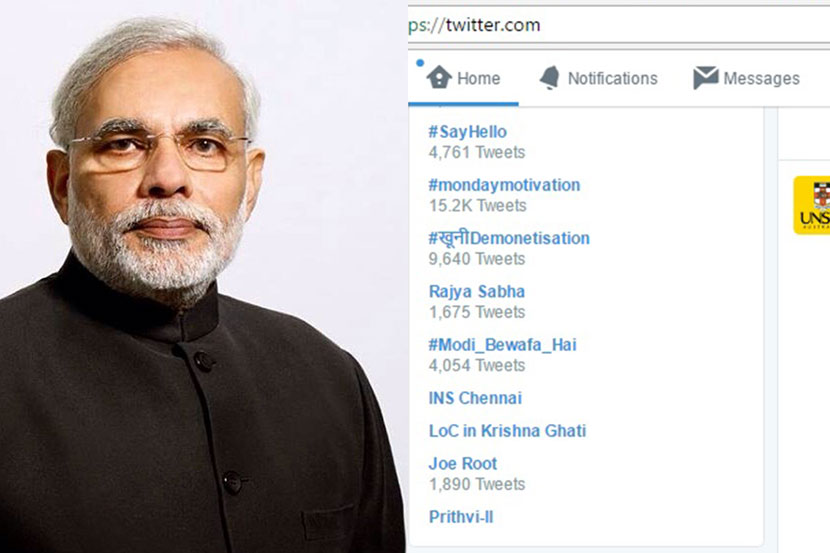Screen dimensions: 830x553
Task: Open the Rajya Sabha trend
Action: 477,292
